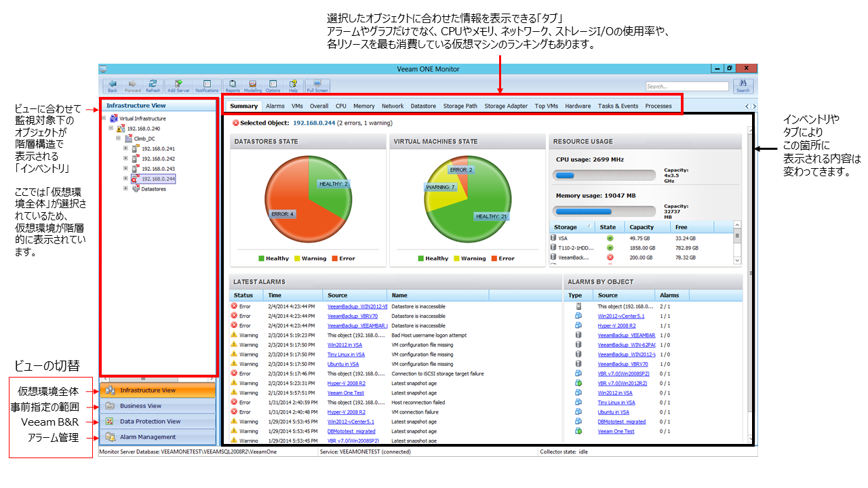The height and width of the screenshot is (488, 868).
Task: Click the 'Datastore is inaccessible' text for VeeamBackup_VBRV70
Action: point(418,316)
